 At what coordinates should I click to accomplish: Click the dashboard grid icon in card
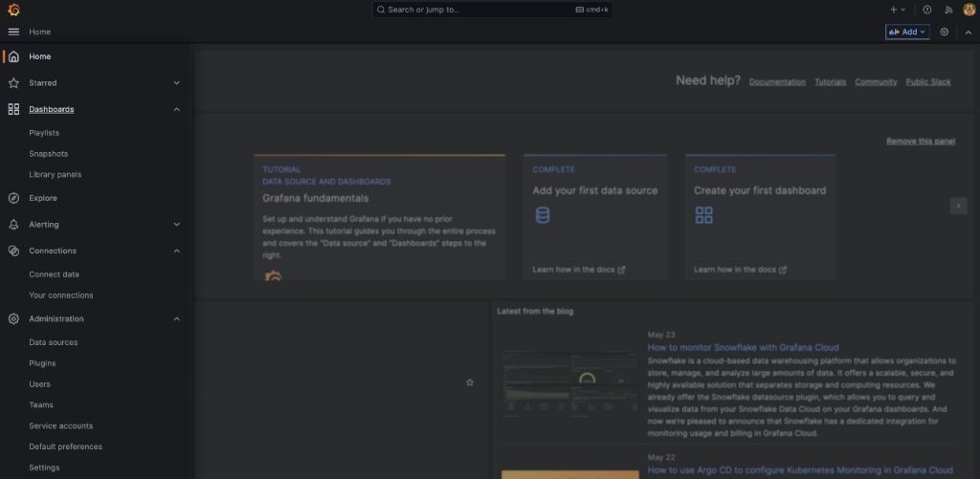tap(703, 215)
